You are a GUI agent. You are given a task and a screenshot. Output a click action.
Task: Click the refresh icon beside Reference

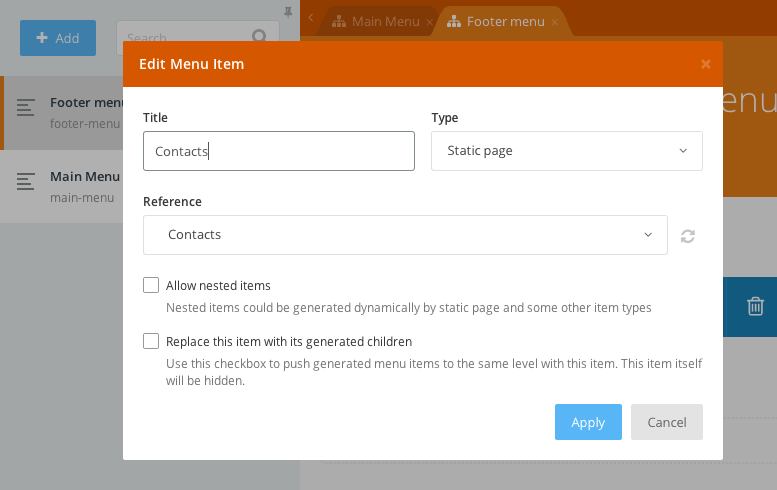(x=687, y=236)
